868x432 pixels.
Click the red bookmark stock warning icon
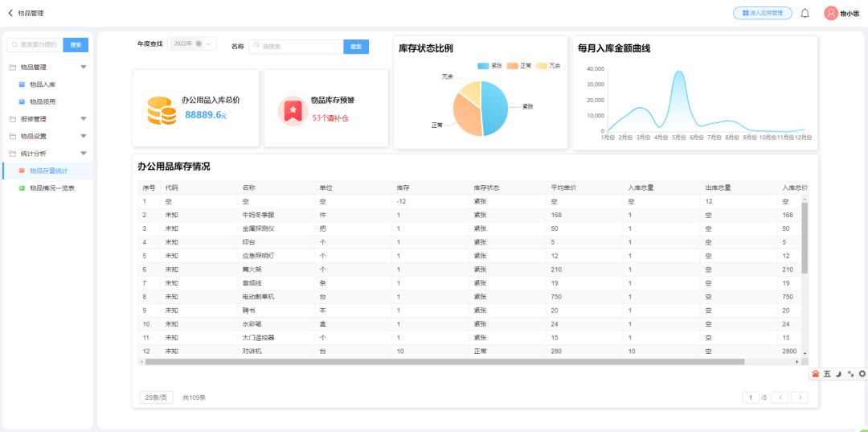point(292,110)
